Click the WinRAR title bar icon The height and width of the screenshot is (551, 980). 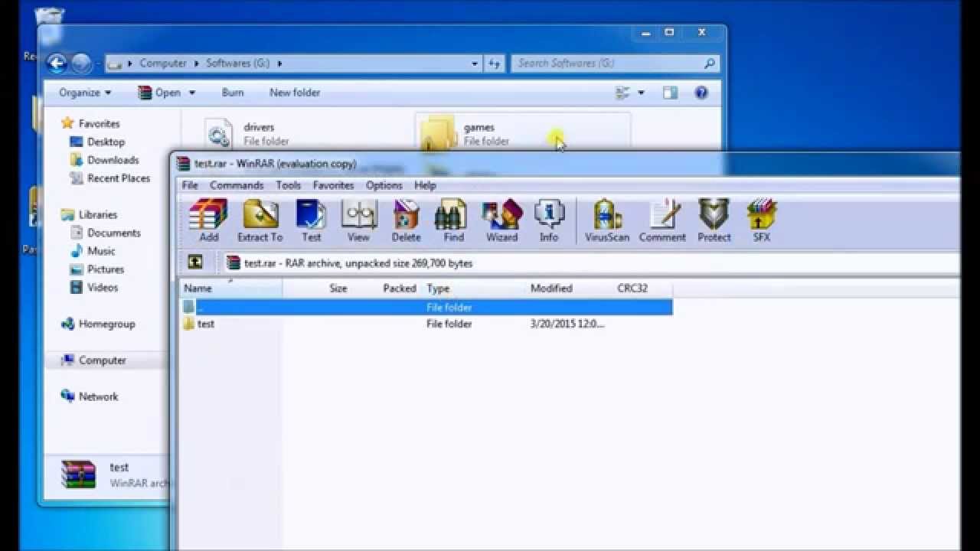click(183, 163)
